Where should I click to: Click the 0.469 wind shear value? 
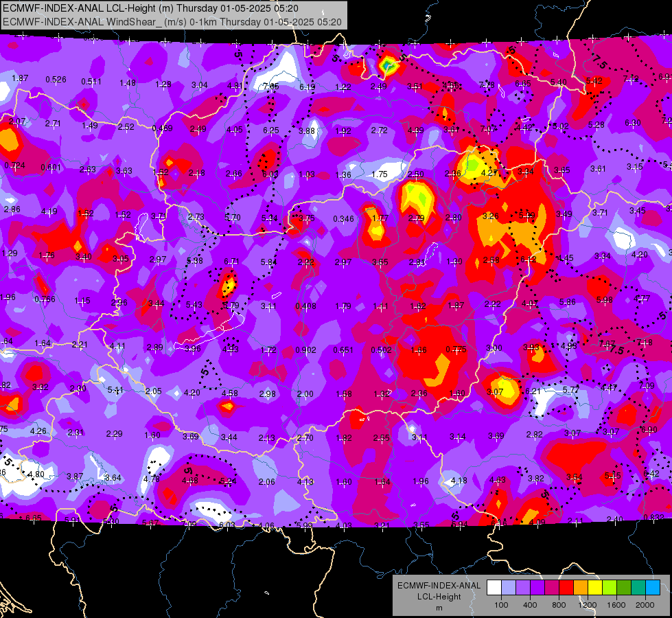(x=162, y=128)
